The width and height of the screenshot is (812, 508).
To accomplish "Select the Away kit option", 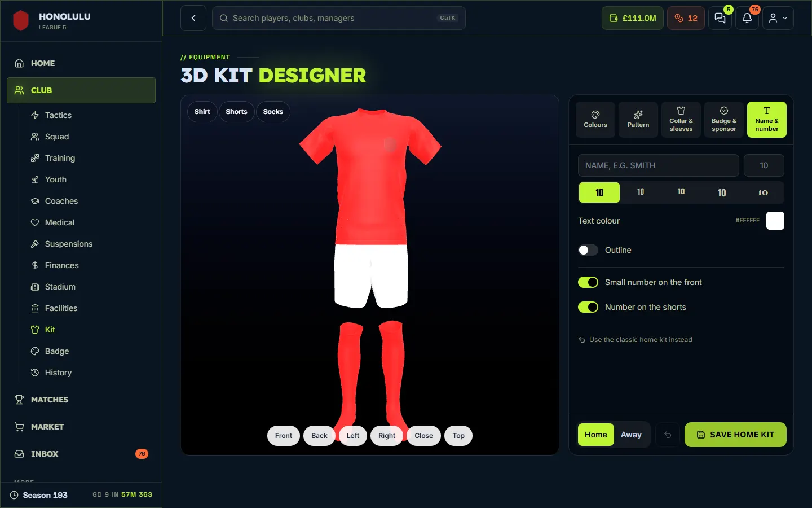I will (x=631, y=435).
